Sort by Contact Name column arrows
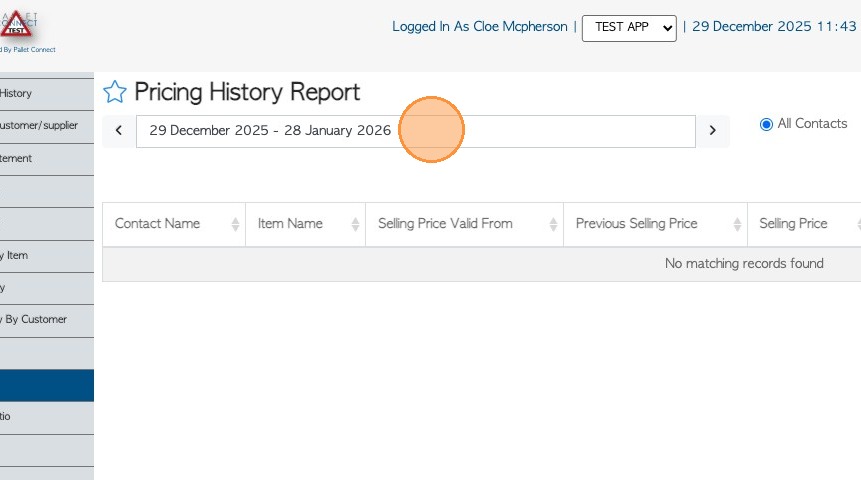Image resolution: width=861 pixels, height=480 pixels. tap(235, 225)
